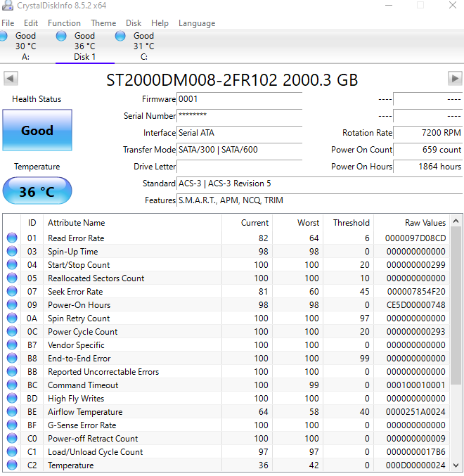This screenshot has width=464, height=476.
Task: Click status icon for Start/Stop Count
Action: pos(12,264)
